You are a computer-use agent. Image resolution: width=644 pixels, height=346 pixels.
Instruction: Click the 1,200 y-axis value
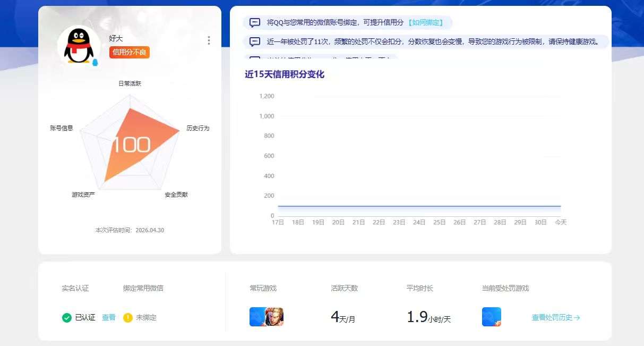point(267,96)
